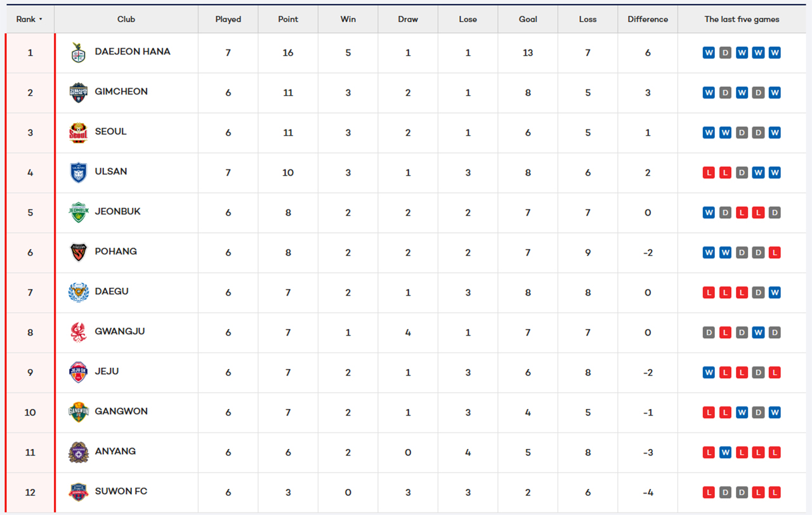Click the Daegu club emblem

coord(78,292)
